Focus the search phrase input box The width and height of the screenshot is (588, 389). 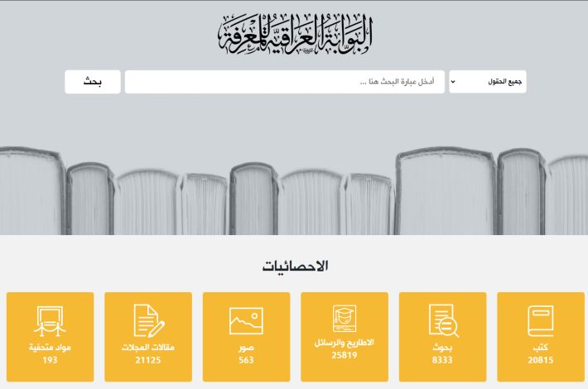coord(284,82)
